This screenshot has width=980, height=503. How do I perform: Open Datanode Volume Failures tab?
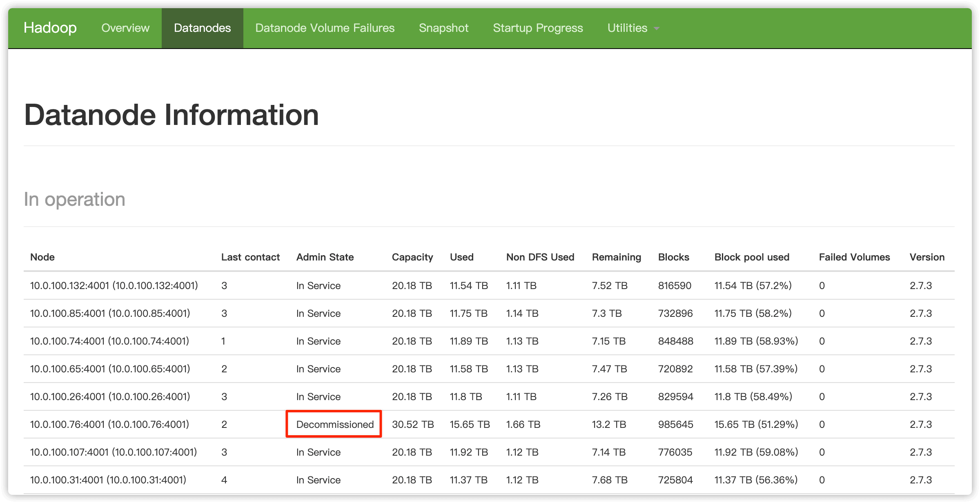click(325, 28)
